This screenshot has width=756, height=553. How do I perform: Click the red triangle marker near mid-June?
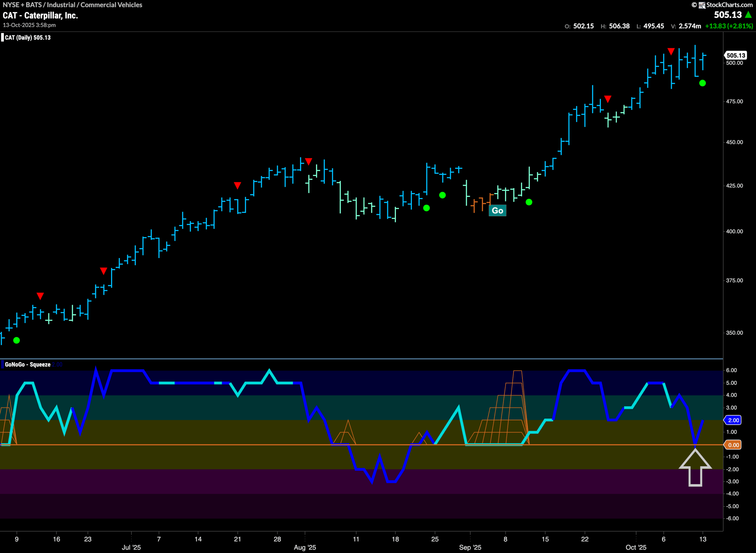click(40, 295)
